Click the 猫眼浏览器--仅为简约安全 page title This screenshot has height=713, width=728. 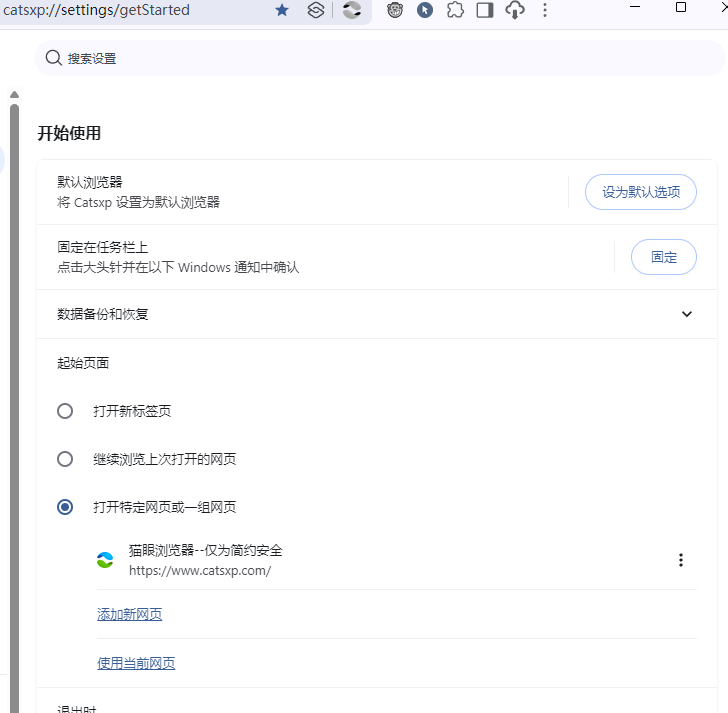tap(206, 550)
